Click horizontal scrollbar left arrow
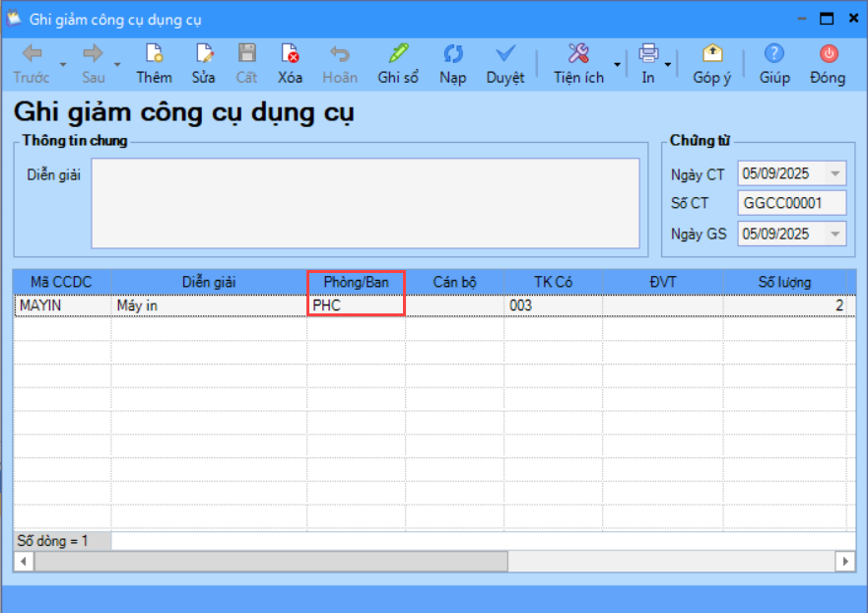The width and height of the screenshot is (868, 613). tap(24, 562)
